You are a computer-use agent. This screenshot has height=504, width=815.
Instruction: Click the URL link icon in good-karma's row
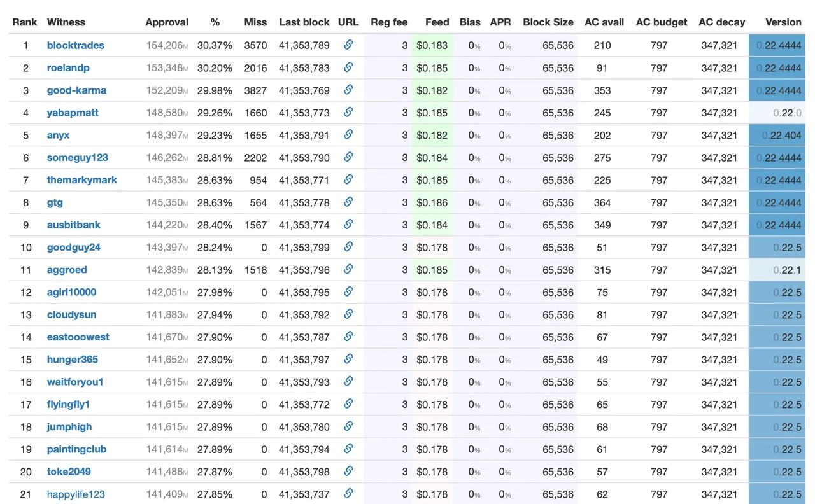(x=348, y=90)
